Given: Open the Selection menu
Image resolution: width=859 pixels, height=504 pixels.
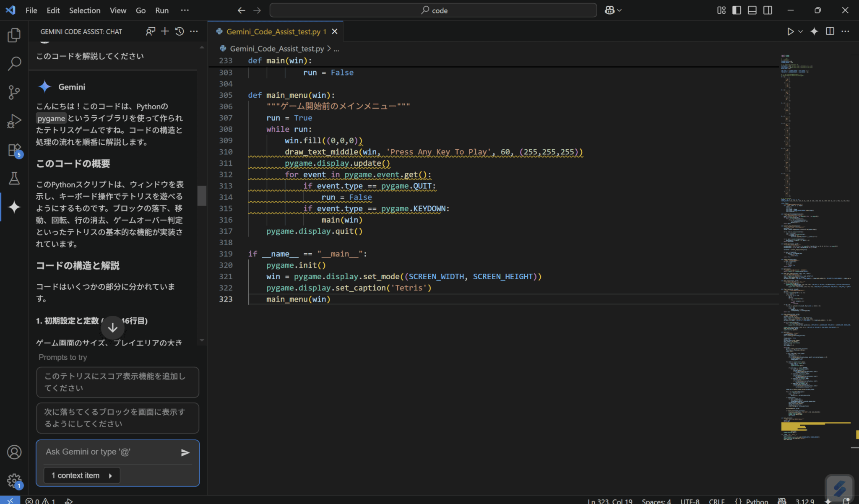Looking at the screenshot, I should [x=84, y=10].
